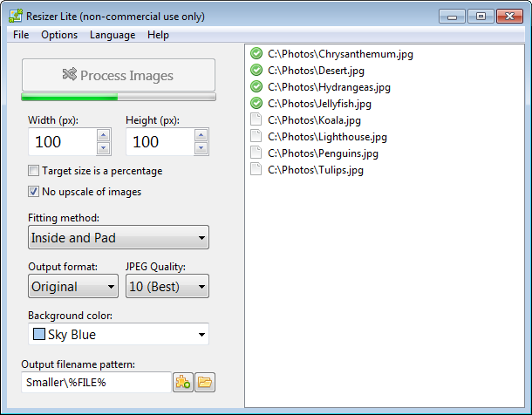Image resolution: width=532 pixels, height=415 pixels.
Task: Open the Language menu
Action: (112, 35)
